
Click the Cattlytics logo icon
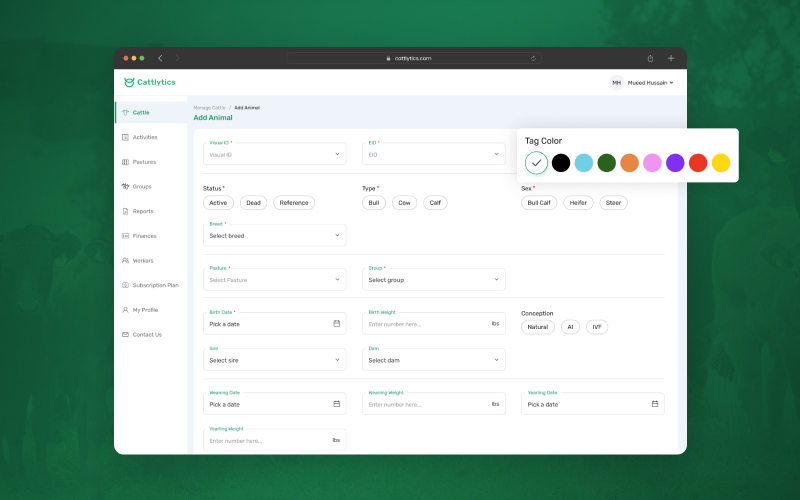[129, 82]
